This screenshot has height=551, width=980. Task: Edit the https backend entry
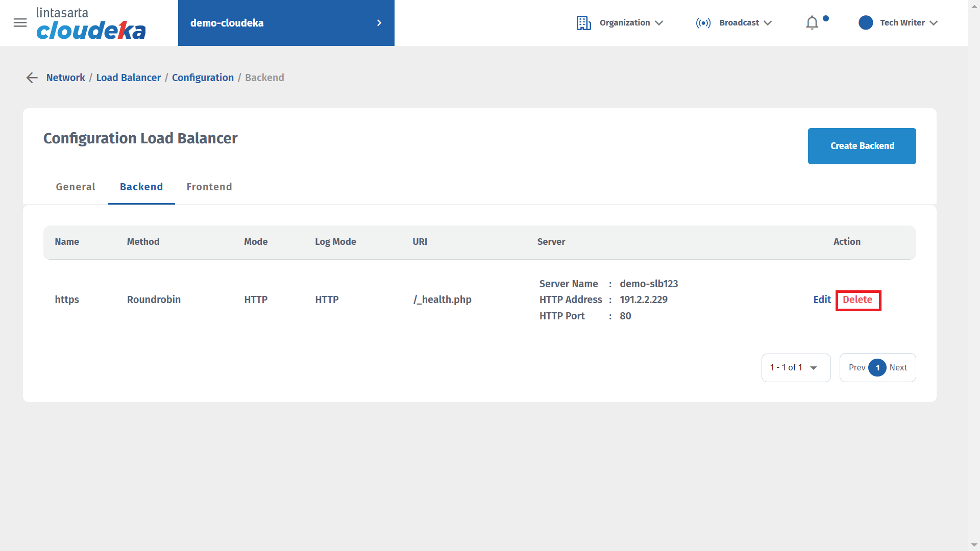pyautogui.click(x=822, y=300)
